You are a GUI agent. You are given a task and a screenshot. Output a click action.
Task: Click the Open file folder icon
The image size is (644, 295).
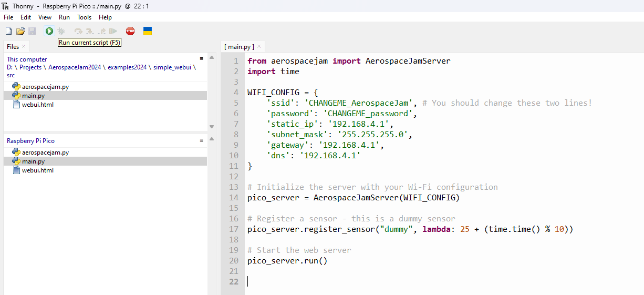click(20, 32)
